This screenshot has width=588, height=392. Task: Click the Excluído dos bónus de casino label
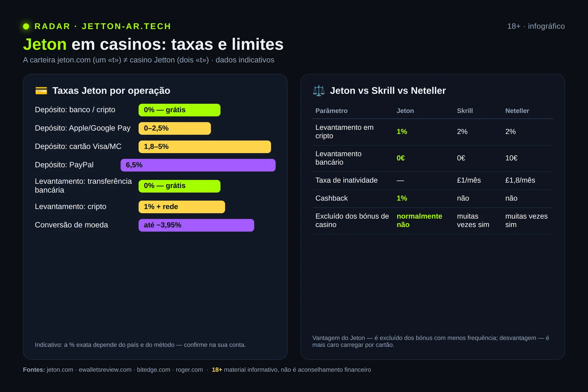(x=352, y=220)
